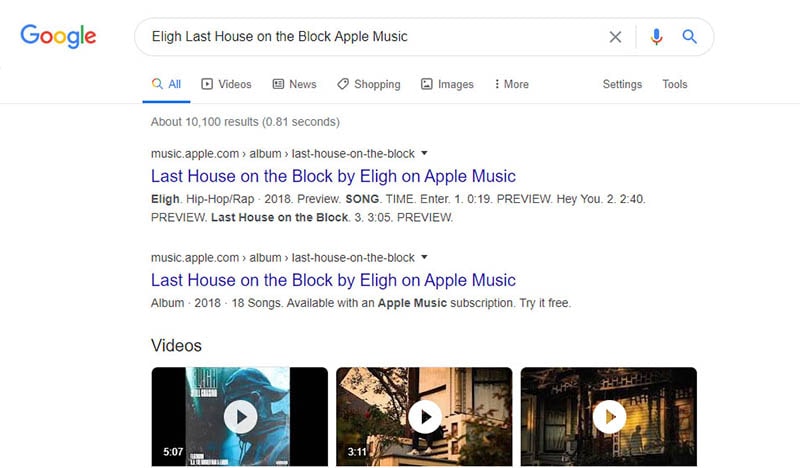Clear the search query with the X icon

(615, 37)
